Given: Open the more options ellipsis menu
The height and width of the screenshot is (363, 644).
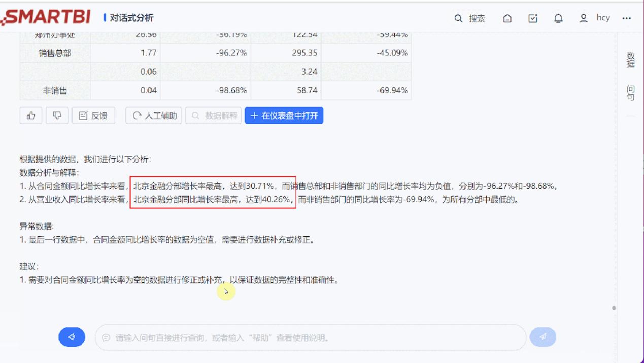Looking at the screenshot, I should pos(627,18).
